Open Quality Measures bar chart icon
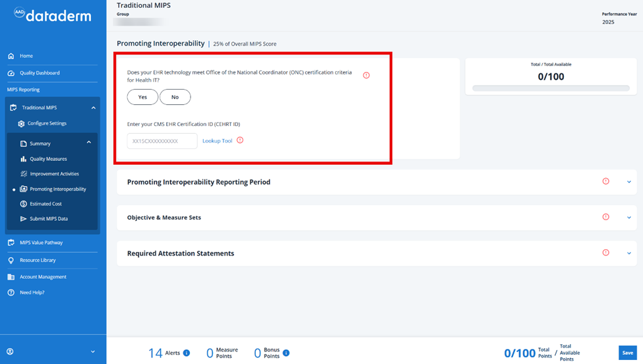The width and height of the screenshot is (643, 364). (x=23, y=159)
